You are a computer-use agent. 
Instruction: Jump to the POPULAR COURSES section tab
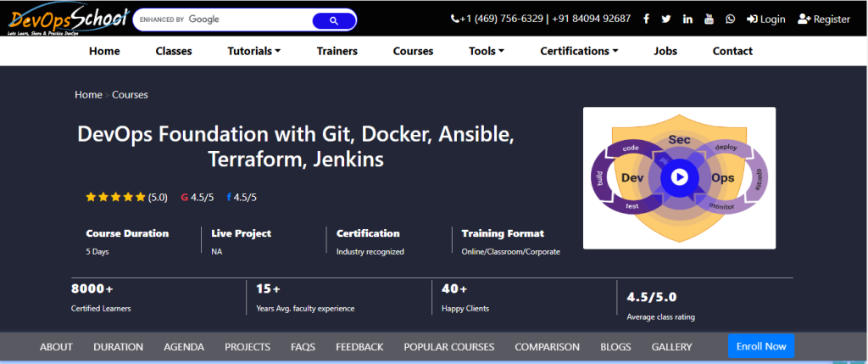[x=449, y=347]
